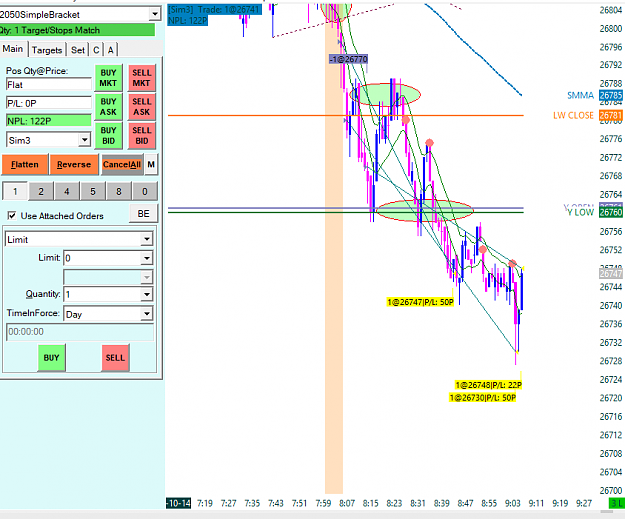Open the 2050SimpleBracket trade configuration dropdown
625x519 pixels.
pyautogui.click(x=155, y=14)
